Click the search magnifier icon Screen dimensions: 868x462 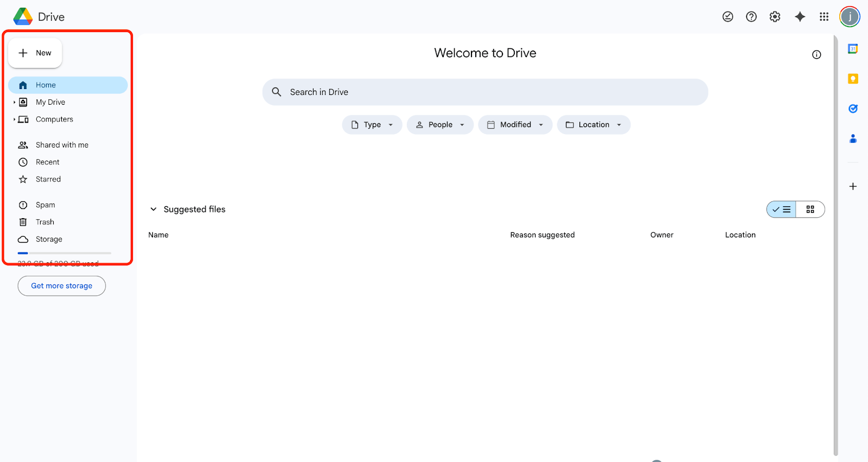(277, 92)
